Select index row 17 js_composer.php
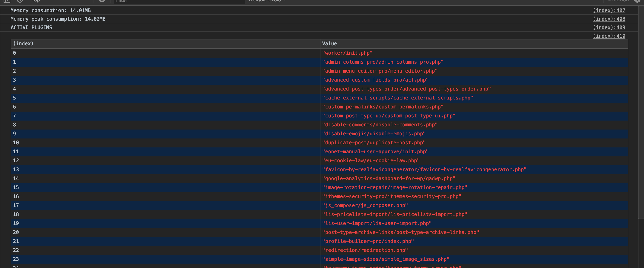The width and height of the screenshot is (644, 268). click(x=165, y=205)
